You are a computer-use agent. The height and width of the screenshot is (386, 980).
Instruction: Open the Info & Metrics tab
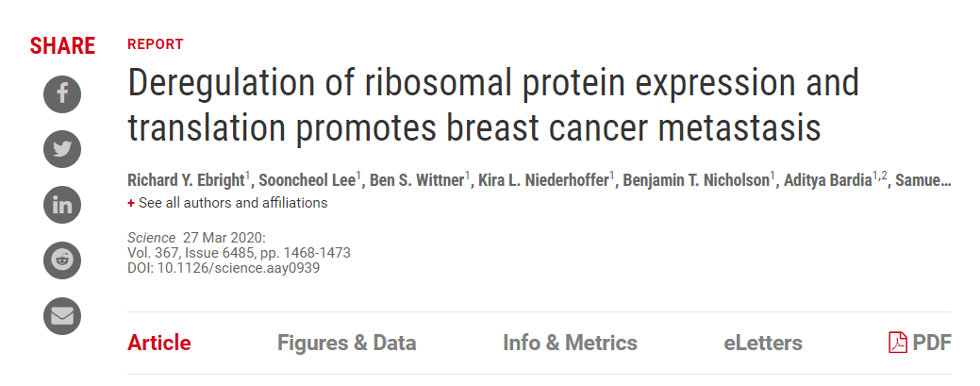pyautogui.click(x=570, y=343)
